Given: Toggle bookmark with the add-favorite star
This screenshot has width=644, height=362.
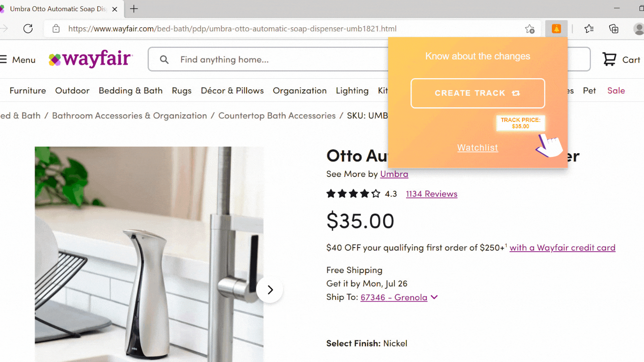Looking at the screenshot, I should pyautogui.click(x=530, y=28).
